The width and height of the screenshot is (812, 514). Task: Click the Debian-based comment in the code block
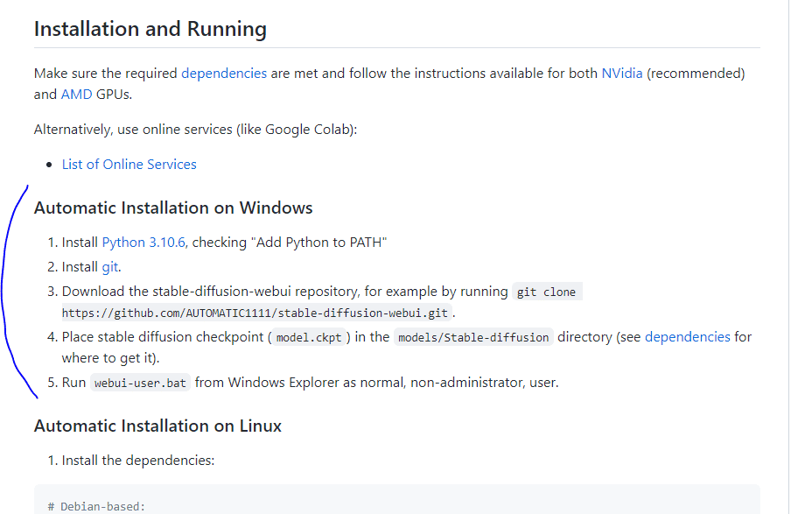coord(96,506)
